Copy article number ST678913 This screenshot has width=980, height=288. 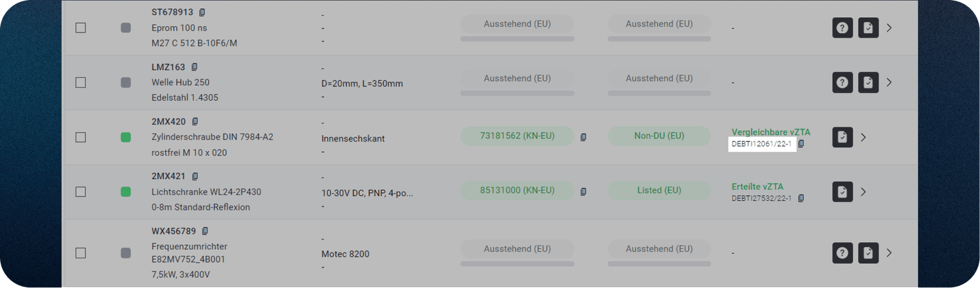coord(202,12)
